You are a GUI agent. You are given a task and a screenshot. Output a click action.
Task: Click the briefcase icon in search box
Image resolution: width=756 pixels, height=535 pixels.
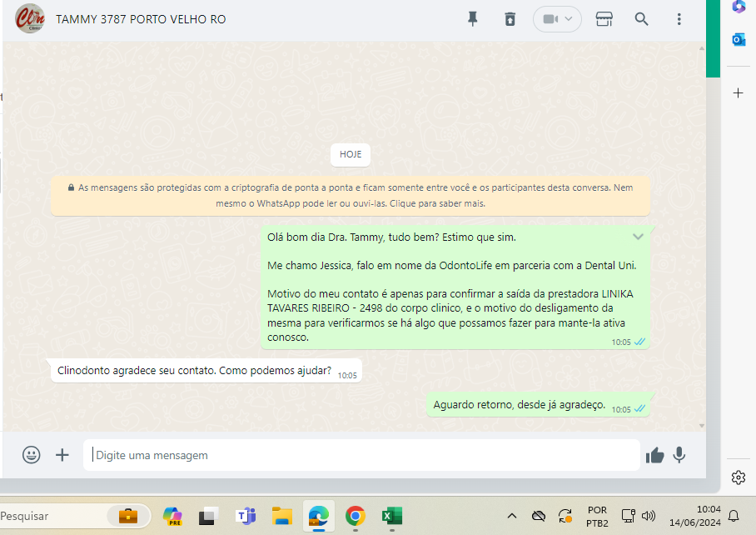(x=127, y=516)
